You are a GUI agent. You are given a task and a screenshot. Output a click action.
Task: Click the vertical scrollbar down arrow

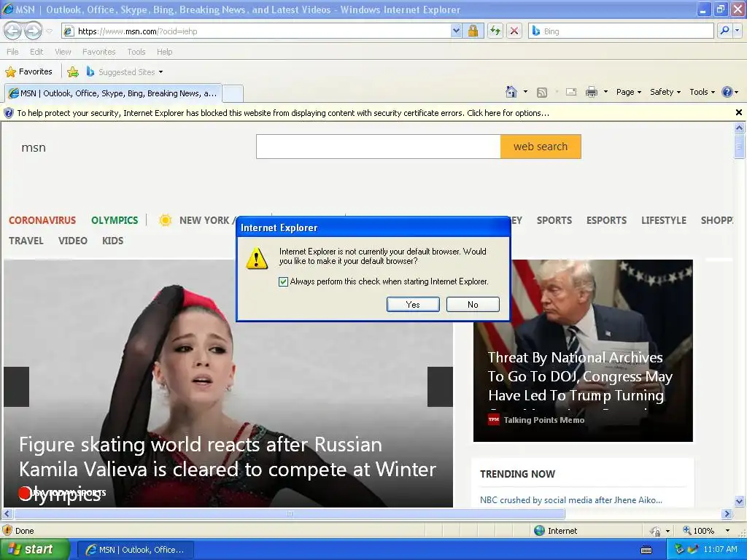coord(739,501)
